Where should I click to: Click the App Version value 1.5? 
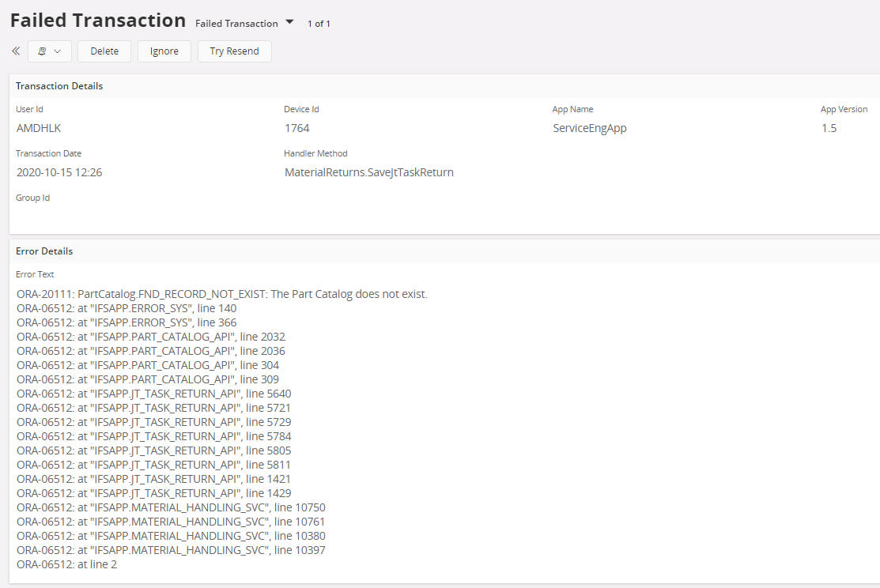point(829,128)
